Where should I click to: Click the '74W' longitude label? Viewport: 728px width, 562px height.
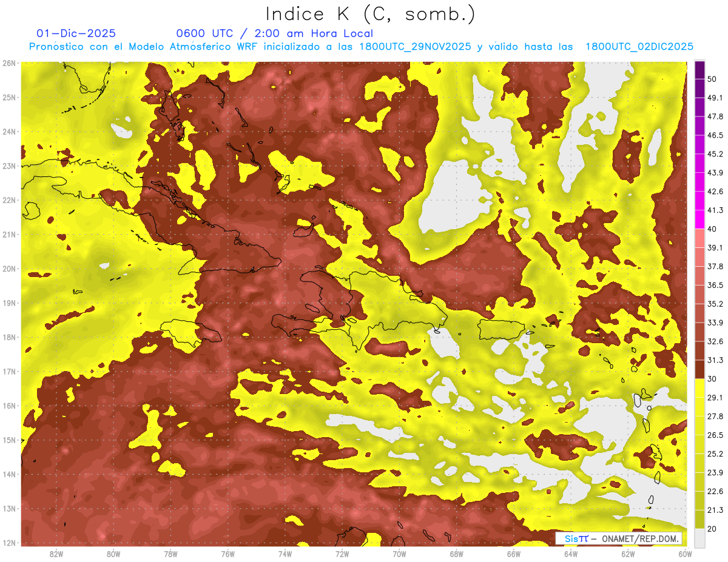285,554
